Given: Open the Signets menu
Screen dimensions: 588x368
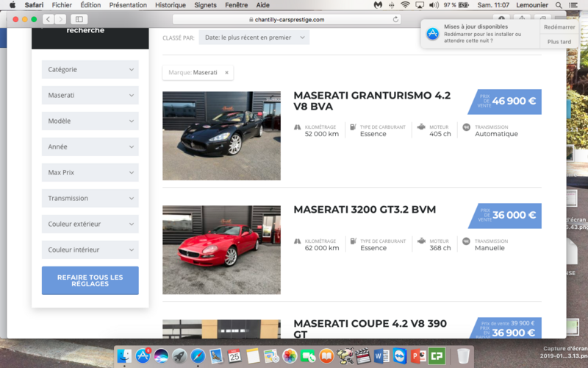Looking at the screenshot, I should [x=205, y=5].
